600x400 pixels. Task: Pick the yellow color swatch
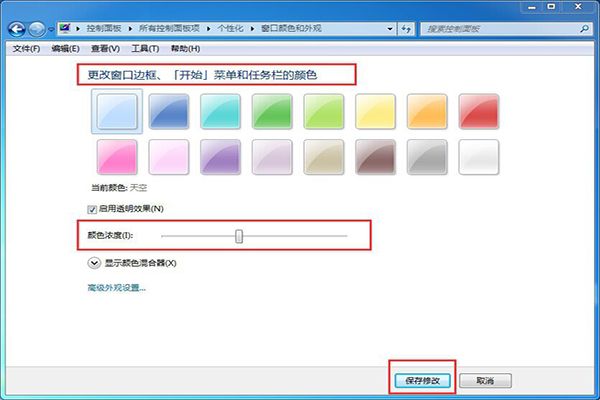click(375, 111)
